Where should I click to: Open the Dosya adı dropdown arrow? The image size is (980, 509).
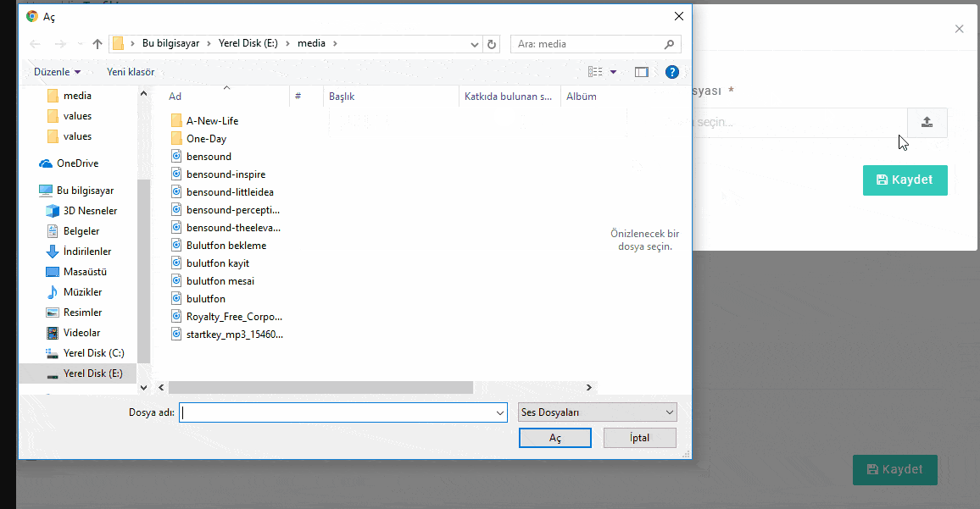(500, 412)
